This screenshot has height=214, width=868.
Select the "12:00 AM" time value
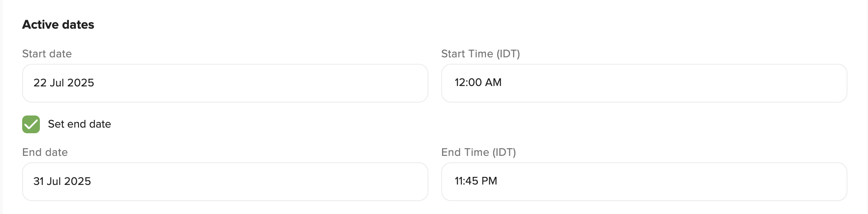coord(478,82)
